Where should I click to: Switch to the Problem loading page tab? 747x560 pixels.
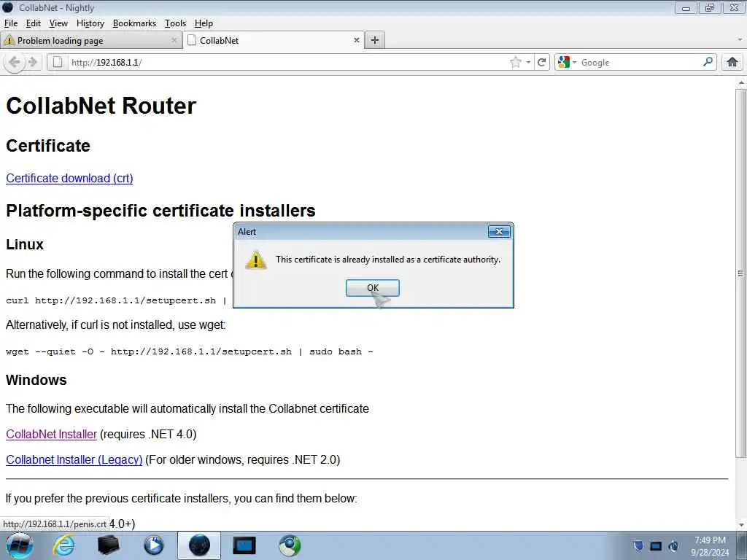tap(90, 41)
